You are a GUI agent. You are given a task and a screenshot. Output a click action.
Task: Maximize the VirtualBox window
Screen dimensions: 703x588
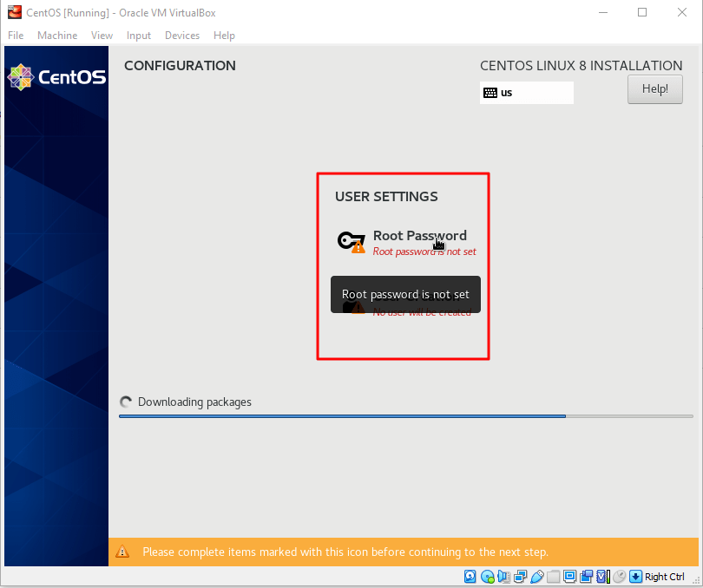coord(642,12)
